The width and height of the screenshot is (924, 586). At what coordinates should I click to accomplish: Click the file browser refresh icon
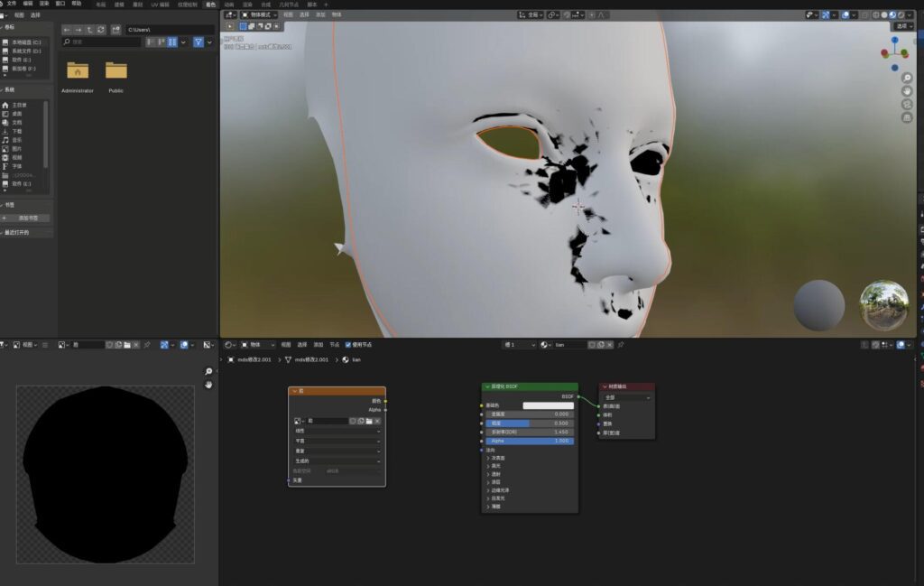102,30
